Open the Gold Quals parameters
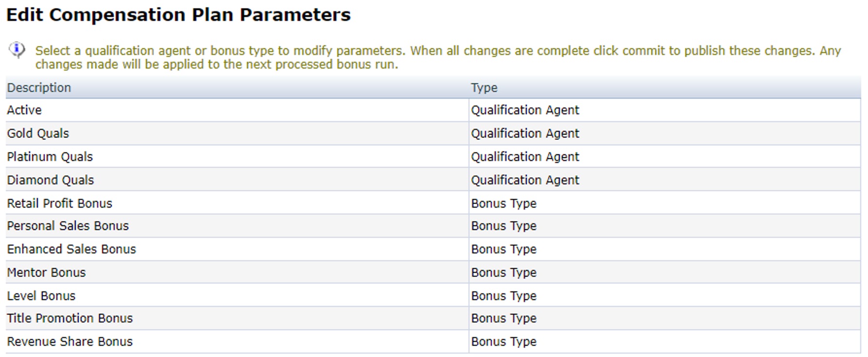This screenshot has height=357, width=868. 38,134
